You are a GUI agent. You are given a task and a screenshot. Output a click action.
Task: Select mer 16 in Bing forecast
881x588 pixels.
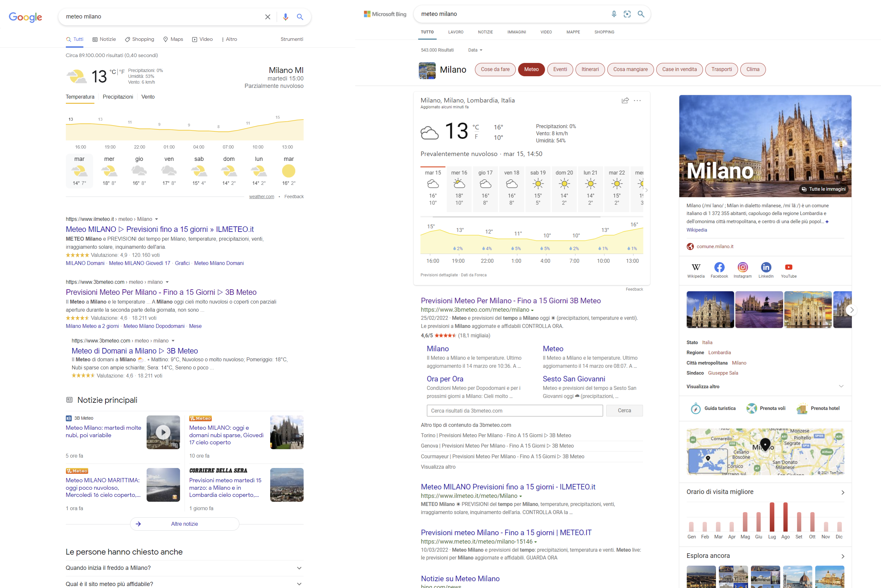click(x=459, y=189)
